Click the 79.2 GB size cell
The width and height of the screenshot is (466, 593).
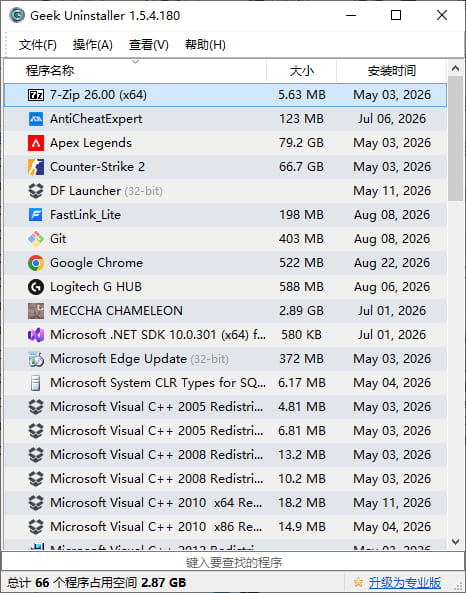[x=301, y=143]
